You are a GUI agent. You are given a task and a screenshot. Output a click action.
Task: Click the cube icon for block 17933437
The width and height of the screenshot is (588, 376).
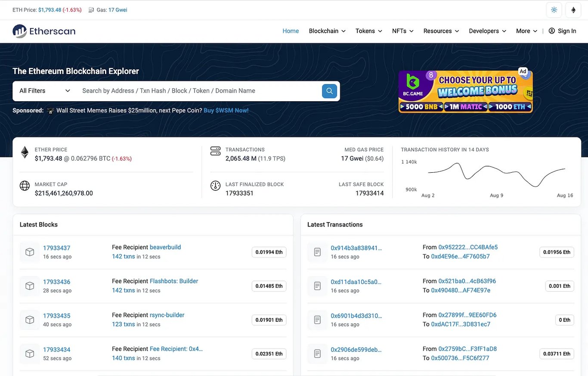pos(30,252)
